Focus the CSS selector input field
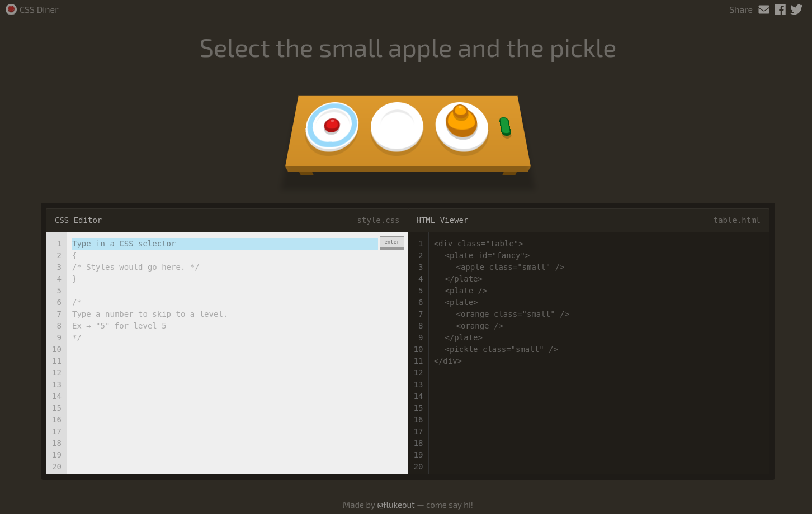Screen dimensions: 812x514 (224, 244)
